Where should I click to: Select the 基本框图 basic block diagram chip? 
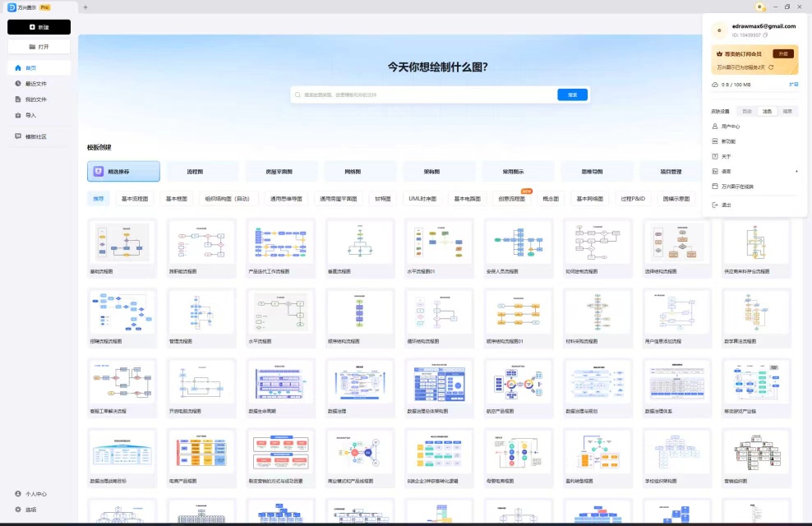pyautogui.click(x=177, y=199)
